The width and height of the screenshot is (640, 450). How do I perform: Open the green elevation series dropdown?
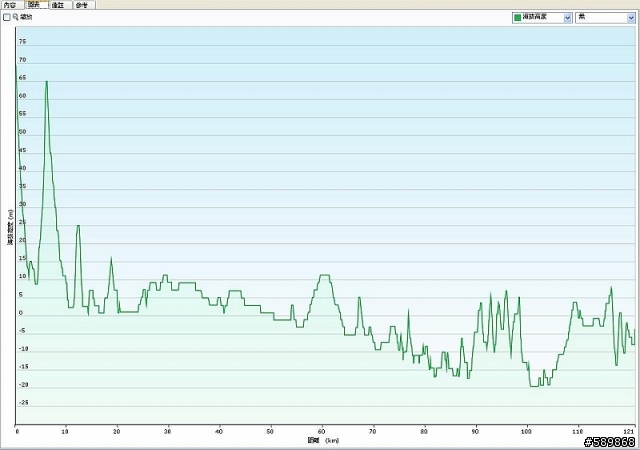point(542,18)
